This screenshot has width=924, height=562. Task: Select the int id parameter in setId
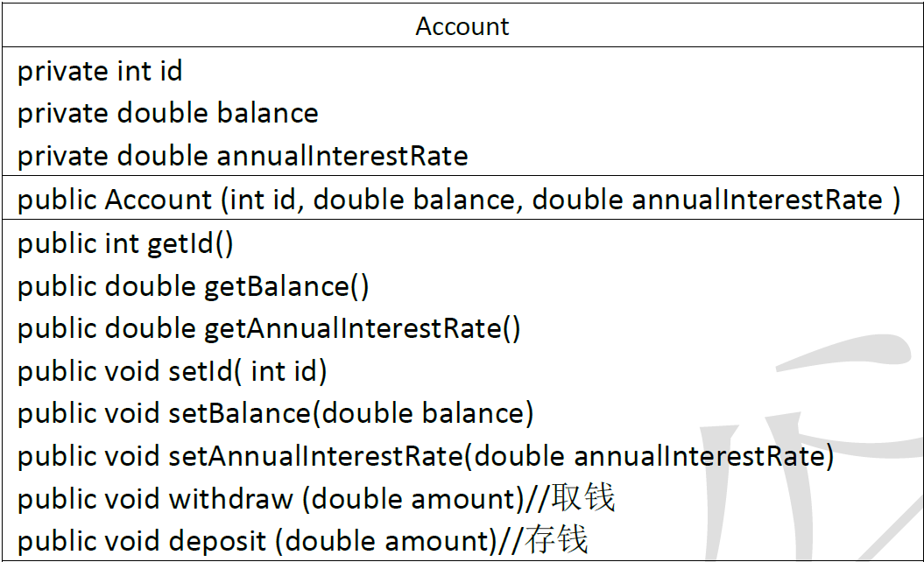(284, 371)
